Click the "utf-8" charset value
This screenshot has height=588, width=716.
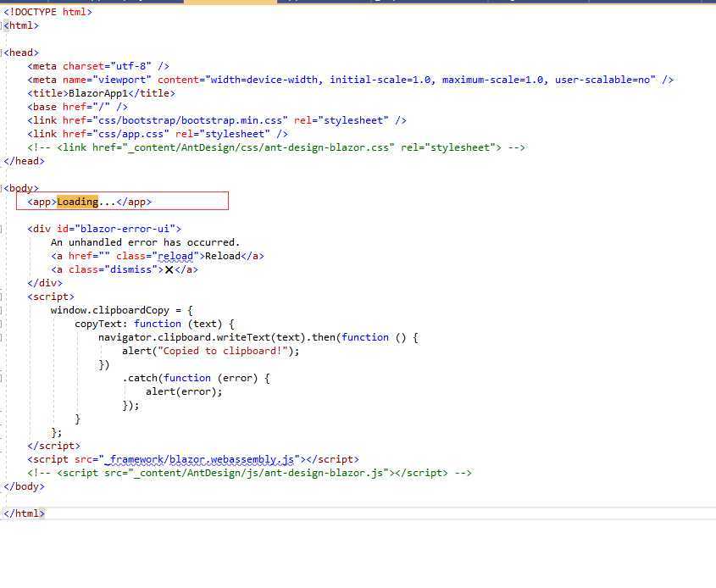tap(130, 66)
